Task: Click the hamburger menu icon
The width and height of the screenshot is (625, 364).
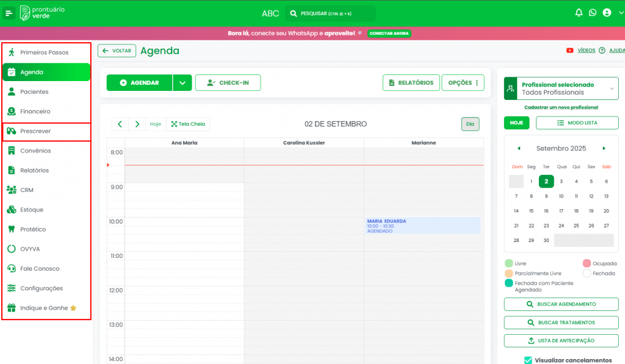Action: point(9,13)
